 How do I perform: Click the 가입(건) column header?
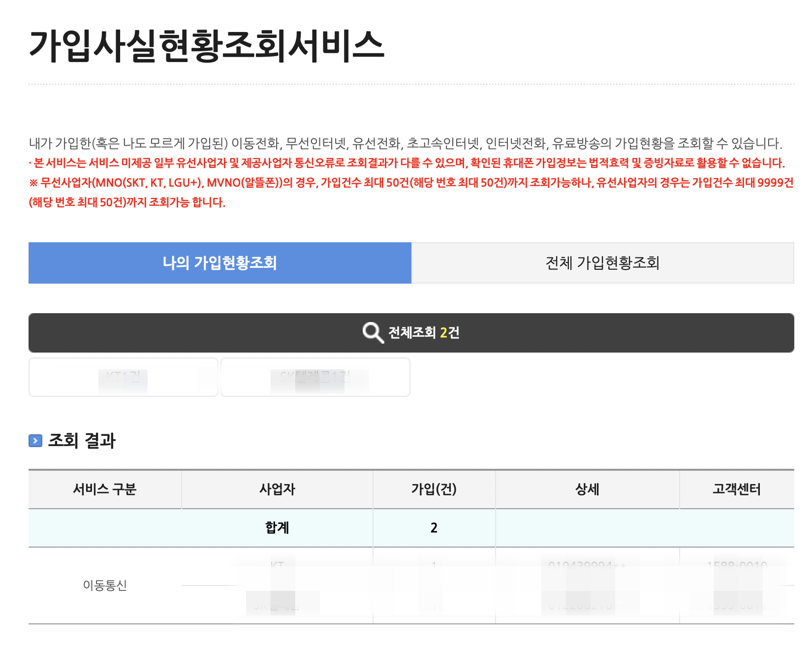(x=434, y=489)
